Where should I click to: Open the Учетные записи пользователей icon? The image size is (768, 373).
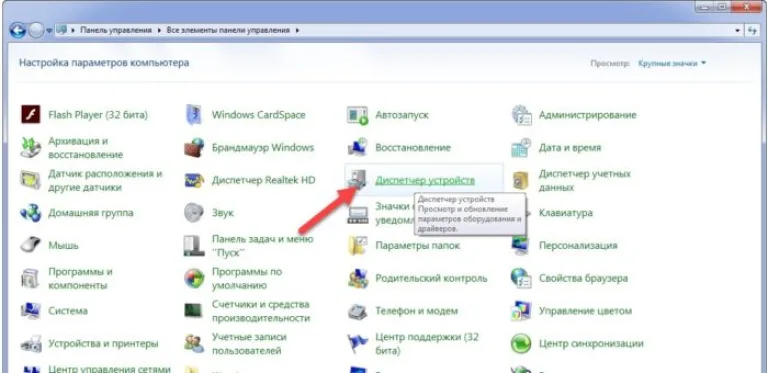[194, 344]
